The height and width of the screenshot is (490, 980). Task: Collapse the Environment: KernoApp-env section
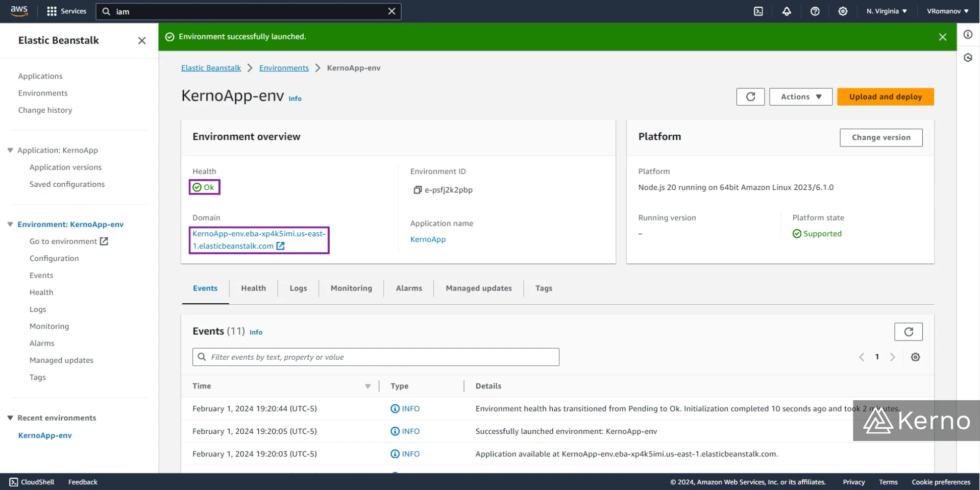pyautogui.click(x=10, y=224)
